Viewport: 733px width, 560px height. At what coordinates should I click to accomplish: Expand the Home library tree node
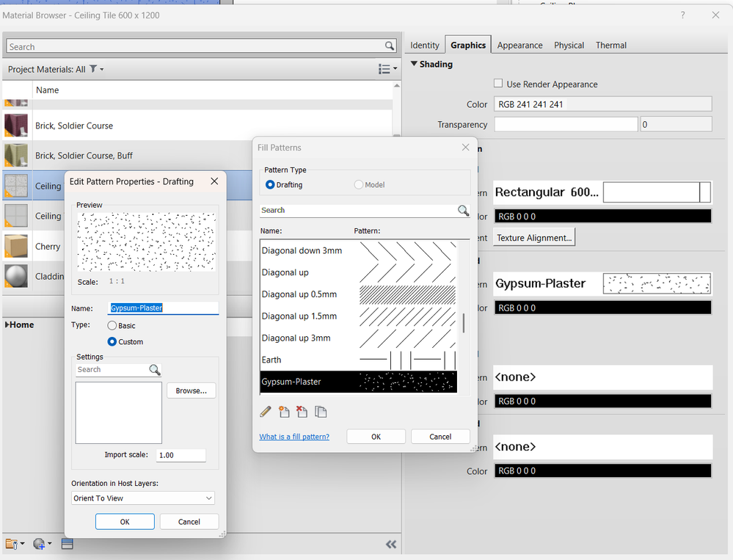[x=7, y=324]
